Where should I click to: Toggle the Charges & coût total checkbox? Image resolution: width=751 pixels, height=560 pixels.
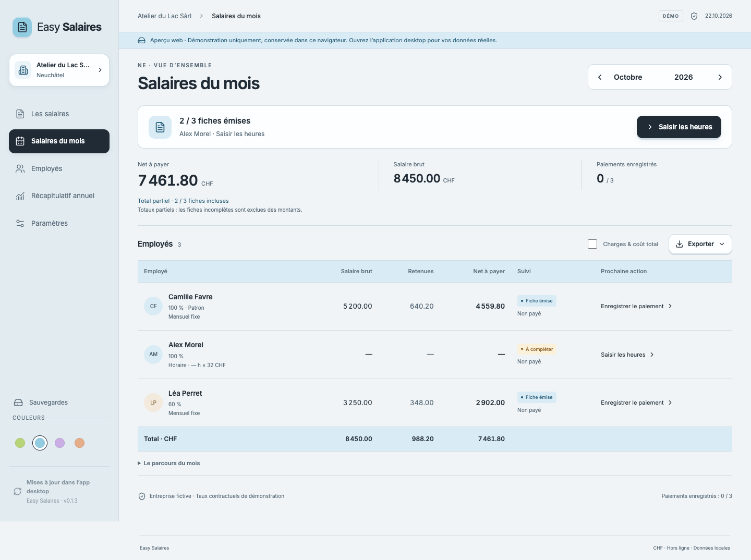(x=592, y=244)
